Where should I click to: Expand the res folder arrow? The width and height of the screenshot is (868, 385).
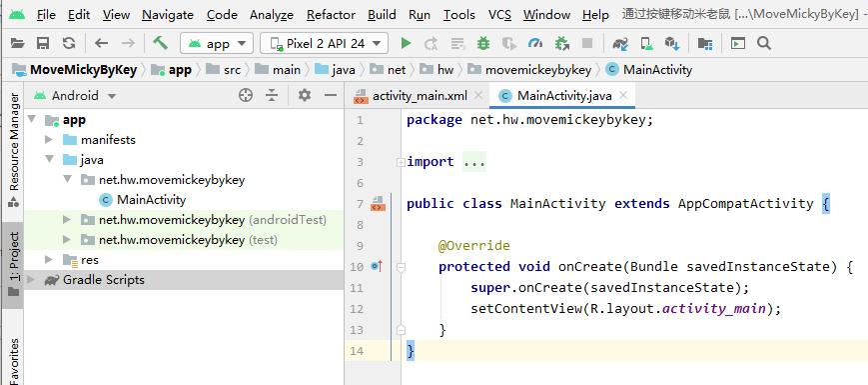point(49,260)
